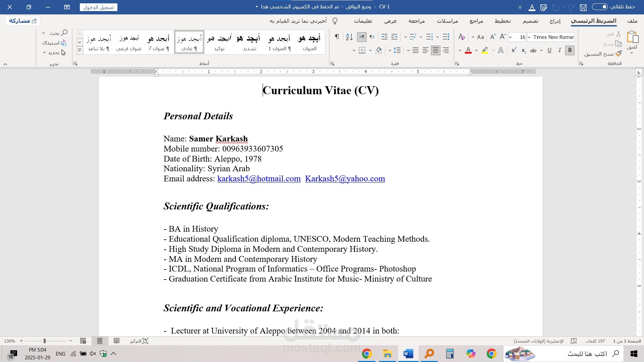Open the Change Case dropdown arrow
644x362 pixels.
[x=473, y=37]
